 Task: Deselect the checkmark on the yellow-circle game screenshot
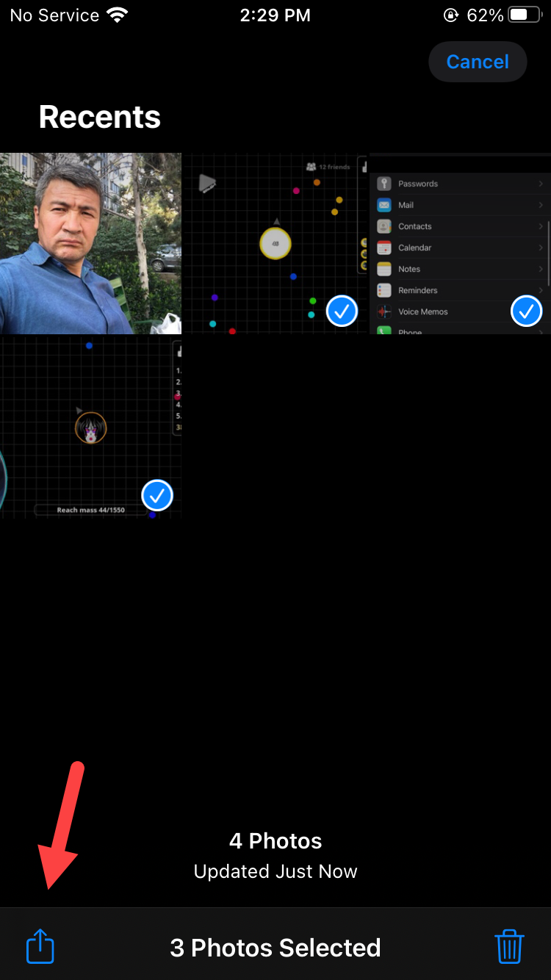(x=342, y=311)
